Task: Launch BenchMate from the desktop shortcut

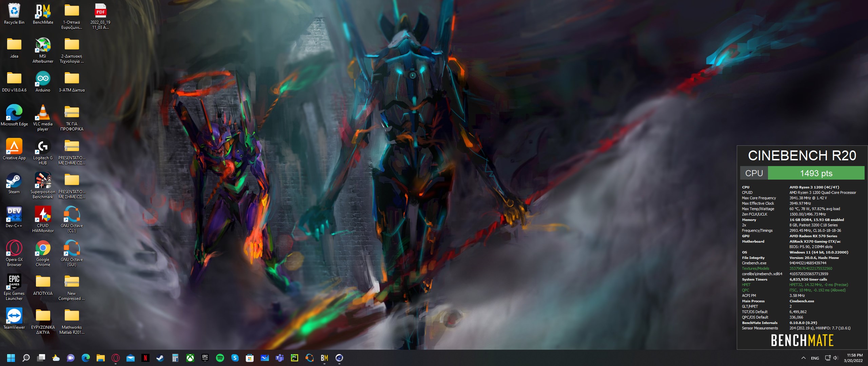Action: [x=43, y=14]
